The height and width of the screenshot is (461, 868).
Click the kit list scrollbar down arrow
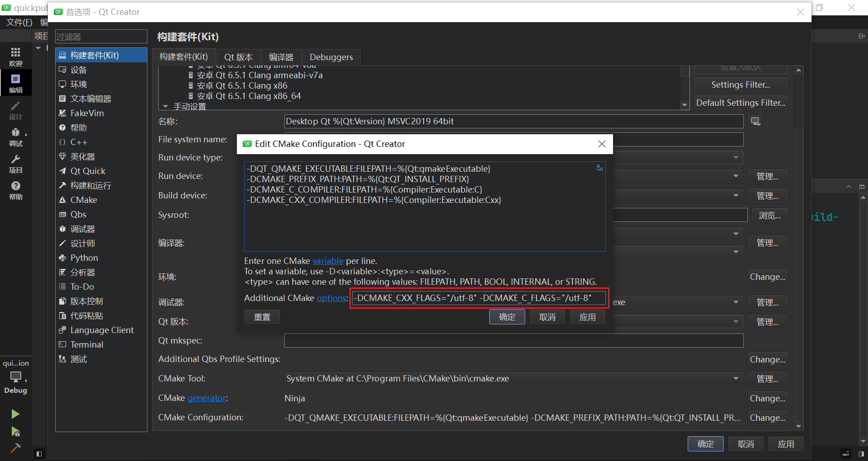tap(684, 105)
